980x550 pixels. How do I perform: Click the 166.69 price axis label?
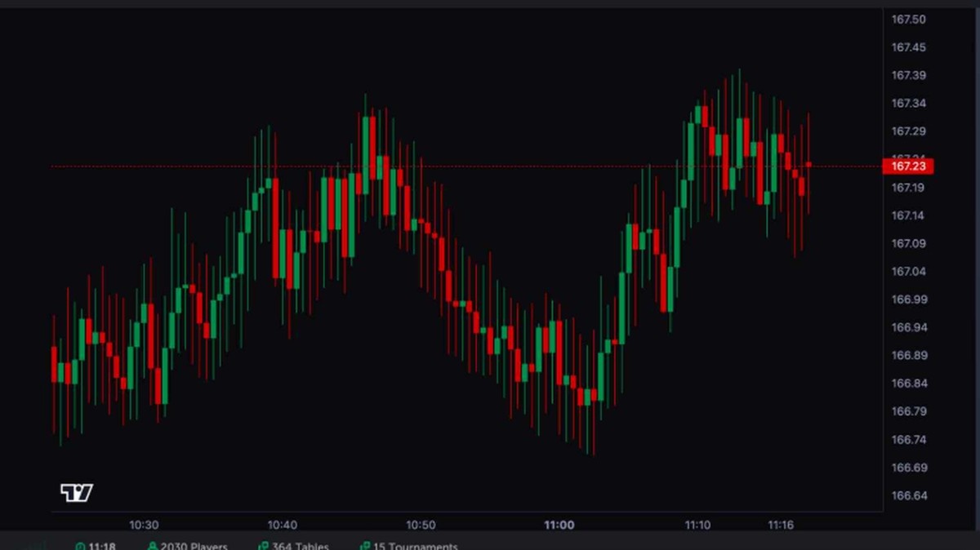[x=908, y=468]
